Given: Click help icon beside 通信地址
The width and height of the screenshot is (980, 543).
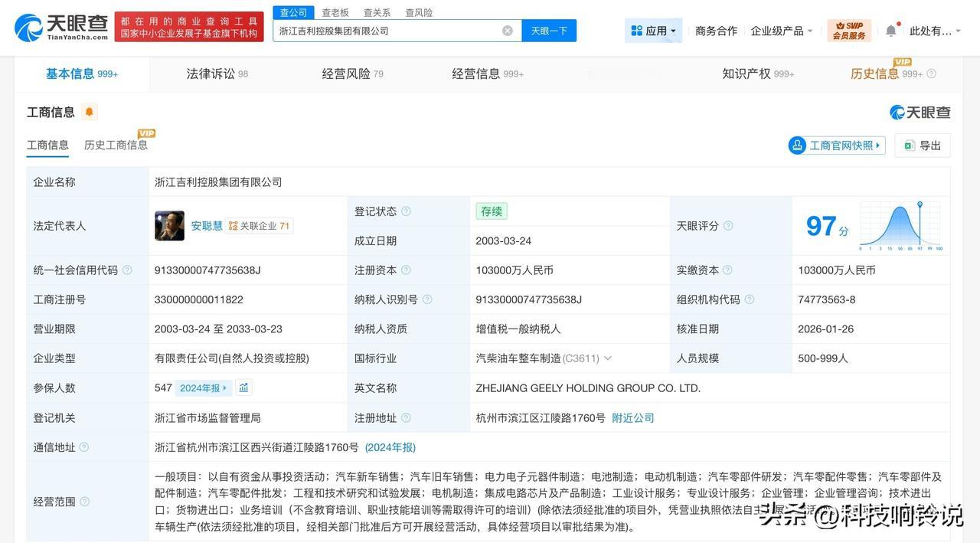Looking at the screenshot, I should (84, 447).
